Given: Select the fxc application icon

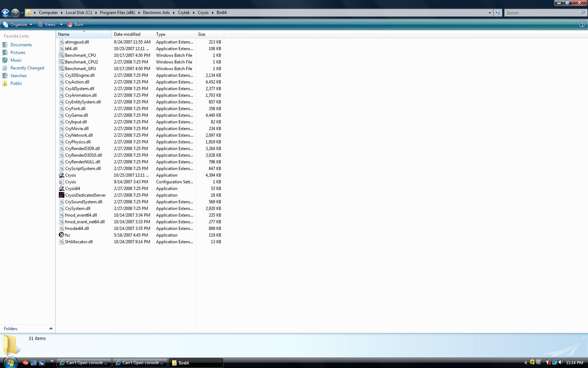Looking at the screenshot, I should [x=62, y=235].
